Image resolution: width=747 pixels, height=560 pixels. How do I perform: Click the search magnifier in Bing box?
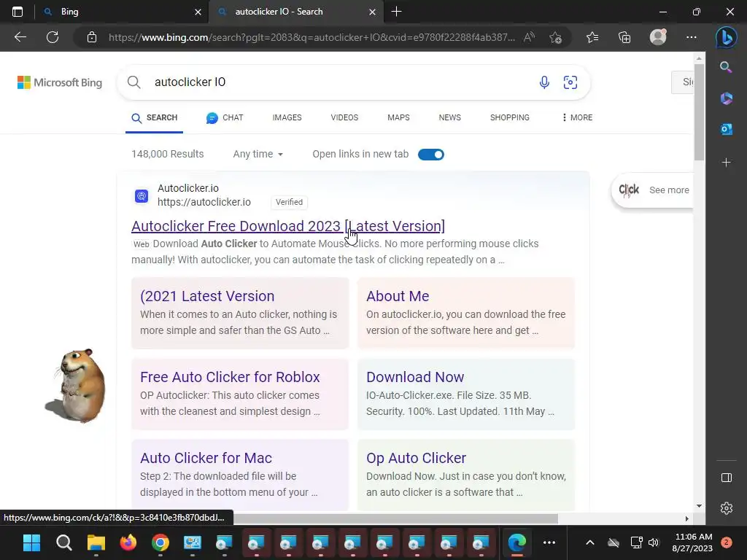click(134, 82)
